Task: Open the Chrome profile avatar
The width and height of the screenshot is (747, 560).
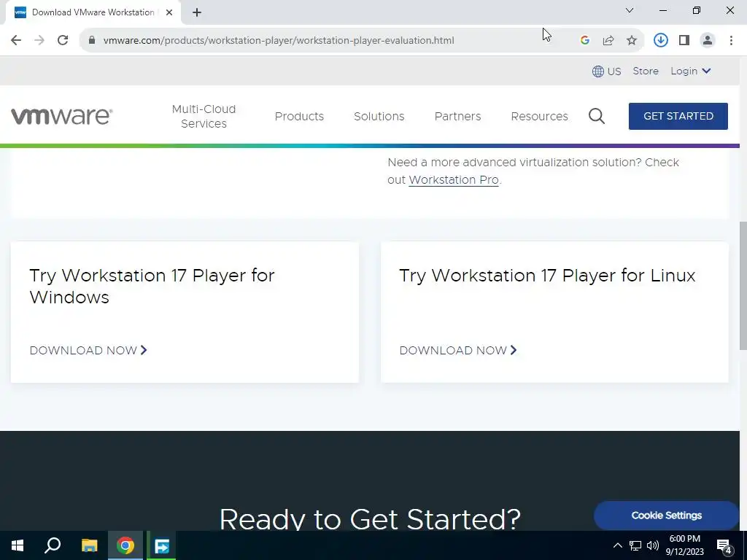Action: (708, 41)
